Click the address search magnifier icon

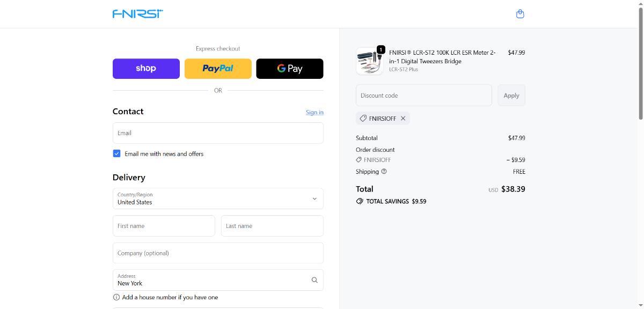[x=314, y=280]
